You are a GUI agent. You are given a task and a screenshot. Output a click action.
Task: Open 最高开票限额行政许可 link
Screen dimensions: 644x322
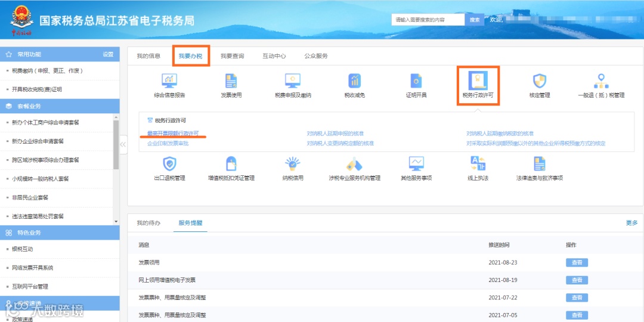[x=173, y=134]
